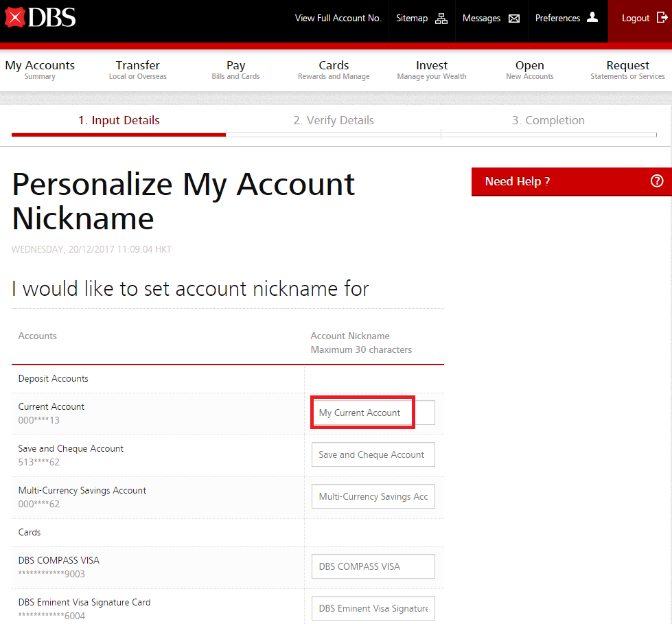Click View Full Account No. link
The image size is (672, 624).
coord(338,19)
